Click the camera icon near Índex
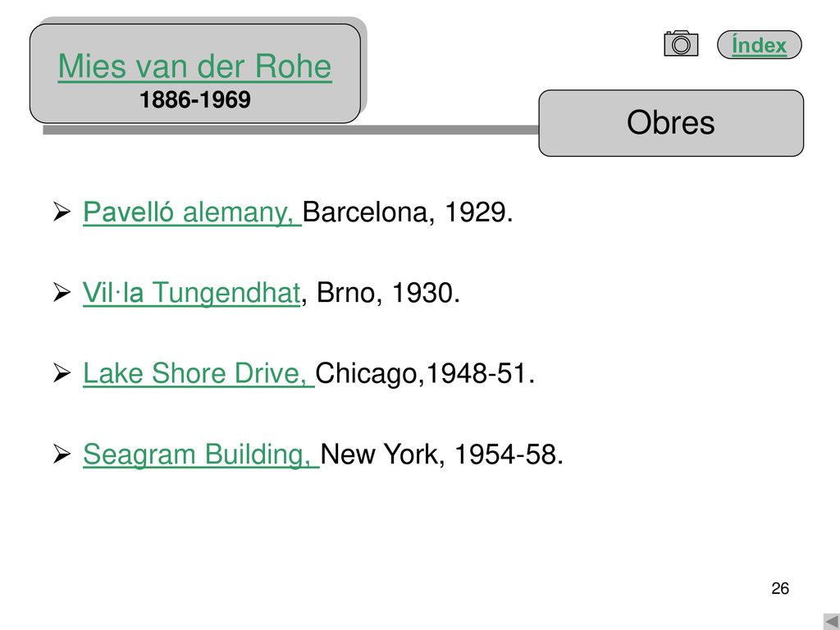 pyautogui.click(x=681, y=43)
